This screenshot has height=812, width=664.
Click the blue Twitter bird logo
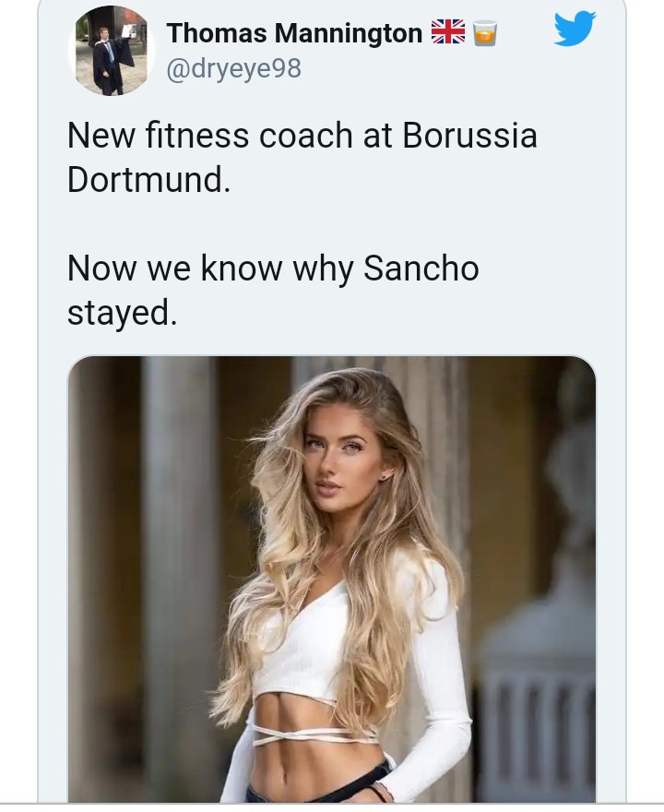click(x=575, y=30)
